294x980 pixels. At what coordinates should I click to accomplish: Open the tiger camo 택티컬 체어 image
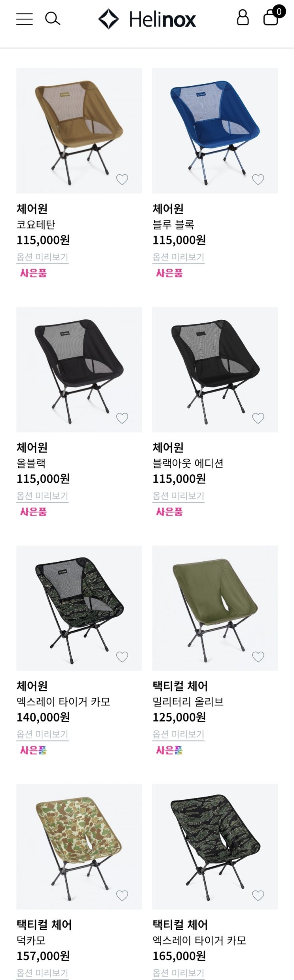[x=215, y=847]
